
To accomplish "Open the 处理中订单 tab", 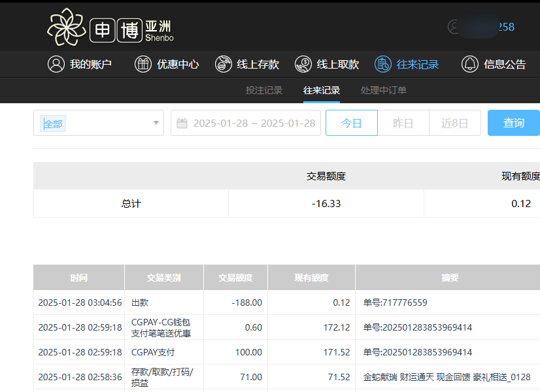I will tap(382, 91).
